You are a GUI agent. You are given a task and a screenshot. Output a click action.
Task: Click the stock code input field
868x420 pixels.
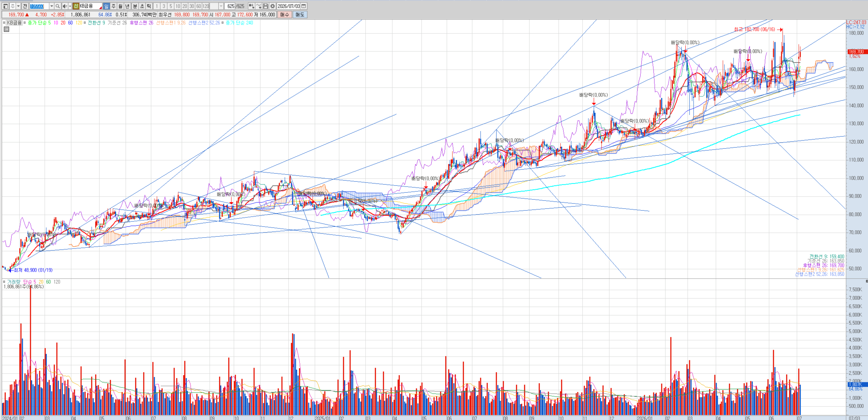point(39,6)
